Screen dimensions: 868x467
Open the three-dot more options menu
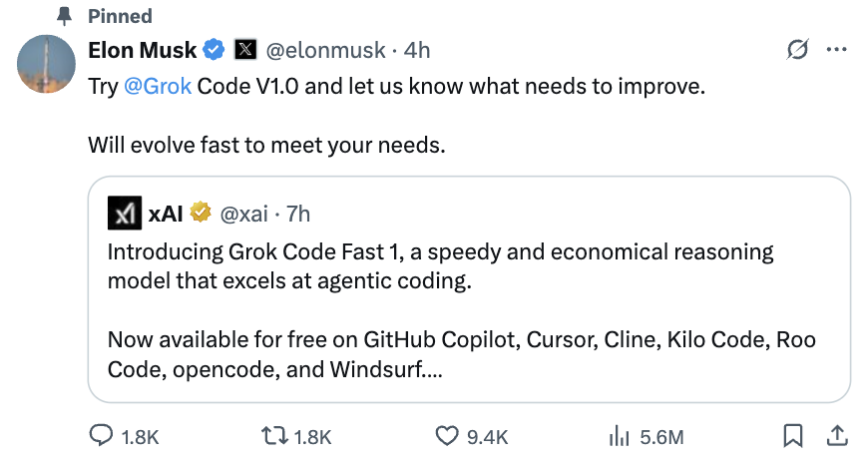[837, 49]
